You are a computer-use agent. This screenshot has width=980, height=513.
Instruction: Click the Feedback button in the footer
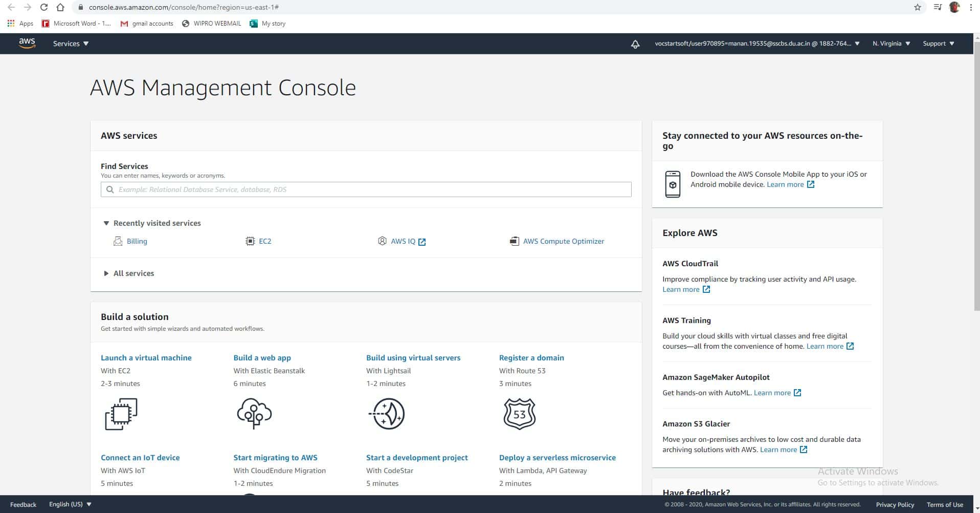point(23,504)
